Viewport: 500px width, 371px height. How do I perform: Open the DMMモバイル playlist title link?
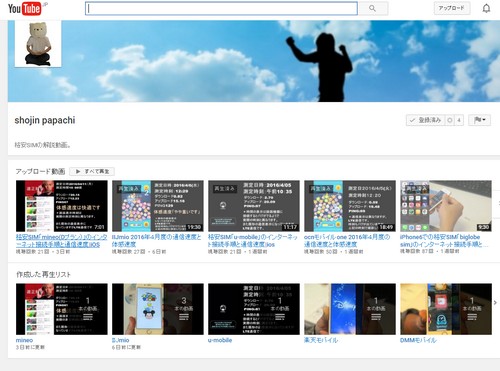[418, 340]
